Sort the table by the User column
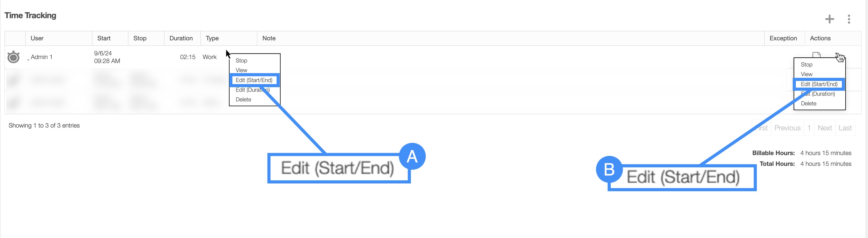Screen dimensions: 868x238 37,38
